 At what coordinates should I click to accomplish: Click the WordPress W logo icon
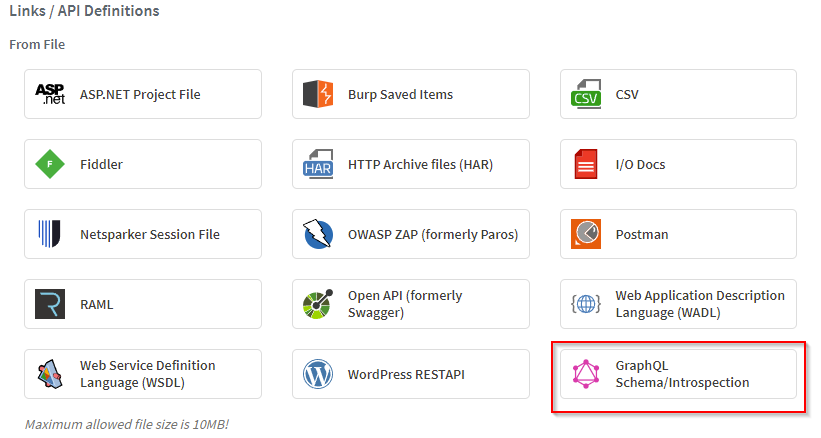pos(318,374)
